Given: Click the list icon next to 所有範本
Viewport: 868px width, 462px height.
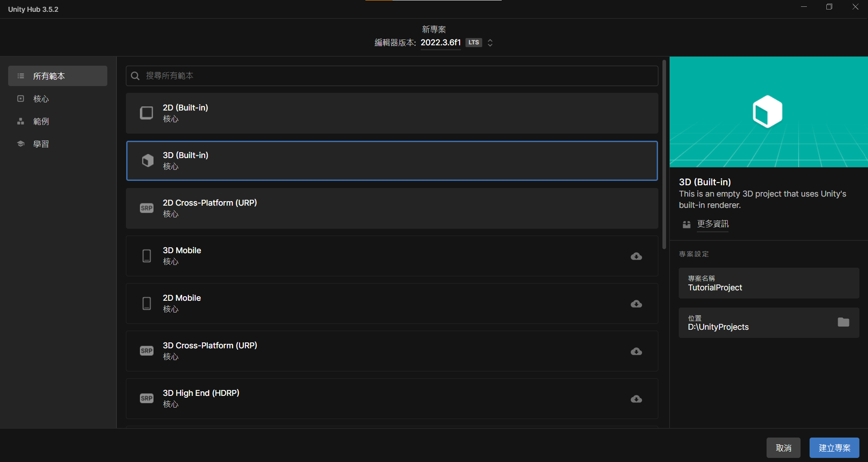Looking at the screenshot, I should [x=21, y=76].
